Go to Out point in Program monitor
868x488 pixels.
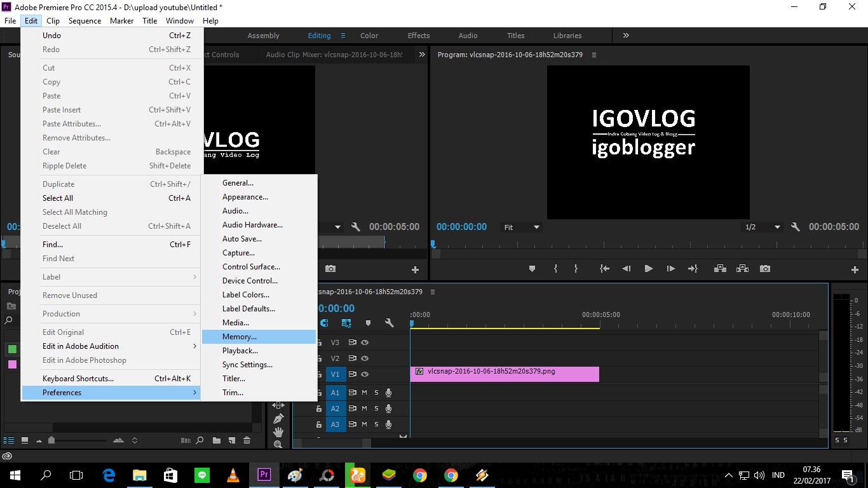click(x=693, y=269)
